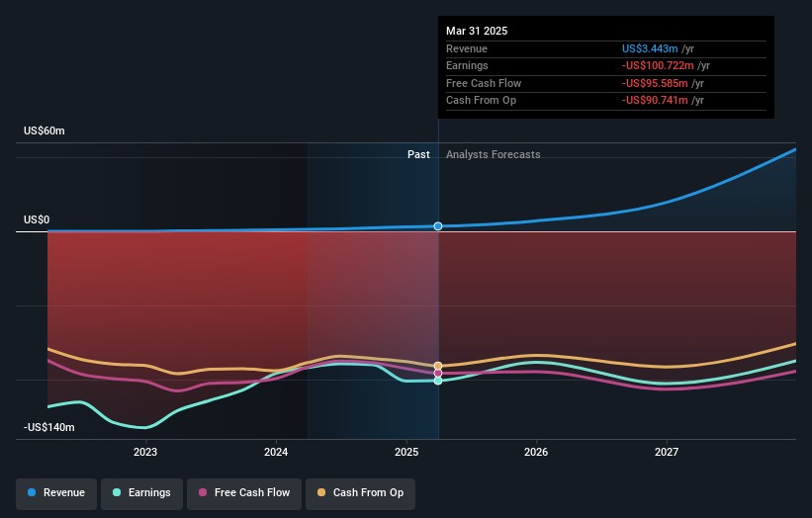Image resolution: width=812 pixels, height=518 pixels.
Task: Click the -US$140m y-axis label
Action: click(47, 428)
